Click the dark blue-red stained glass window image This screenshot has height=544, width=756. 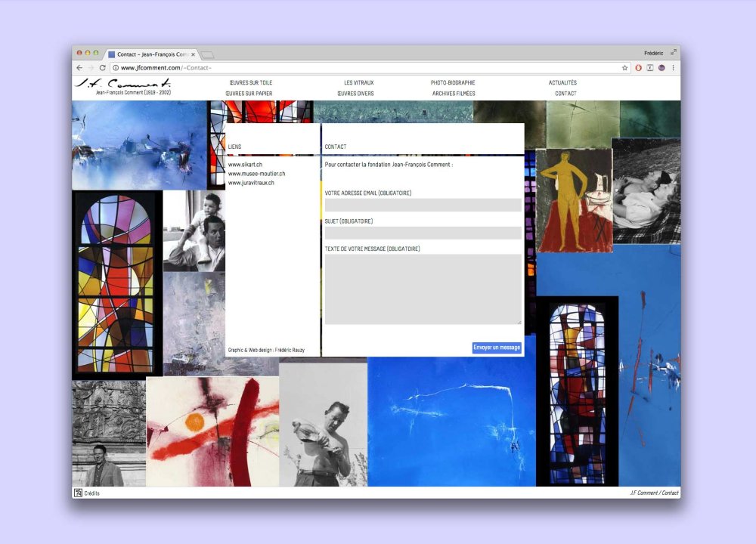pyautogui.click(x=577, y=391)
